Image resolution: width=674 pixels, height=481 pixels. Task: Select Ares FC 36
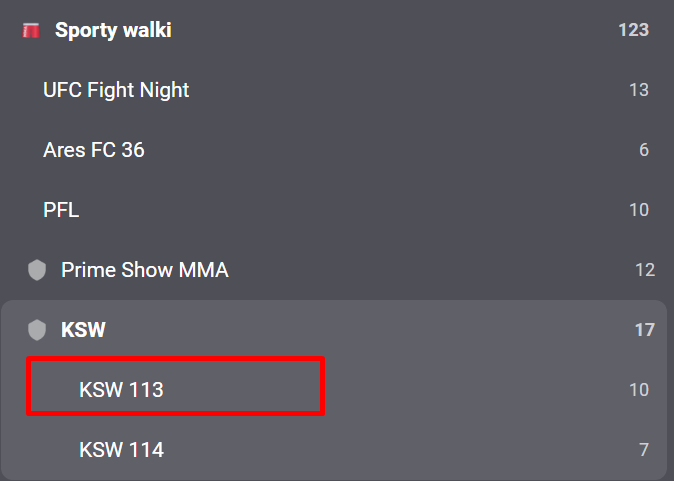94,150
